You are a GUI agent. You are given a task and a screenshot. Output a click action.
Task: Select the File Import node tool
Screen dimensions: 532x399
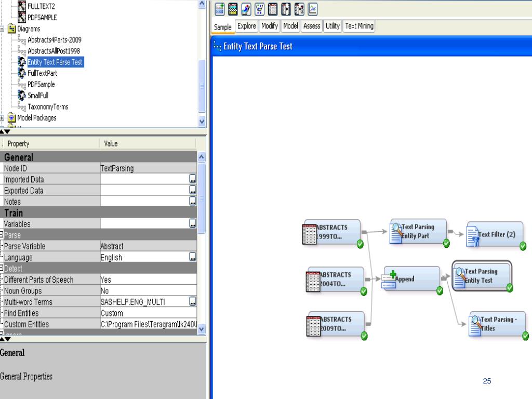pyautogui.click(x=246, y=9)
